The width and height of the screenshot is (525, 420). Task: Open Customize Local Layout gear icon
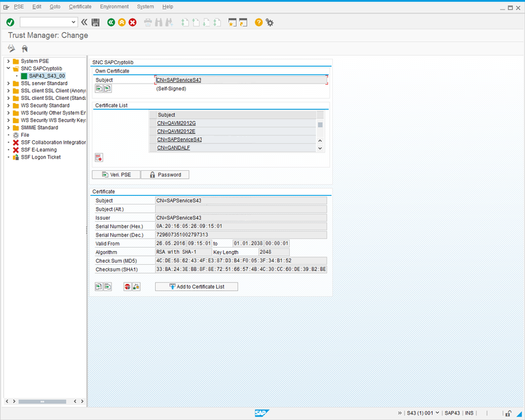(270, 23)
